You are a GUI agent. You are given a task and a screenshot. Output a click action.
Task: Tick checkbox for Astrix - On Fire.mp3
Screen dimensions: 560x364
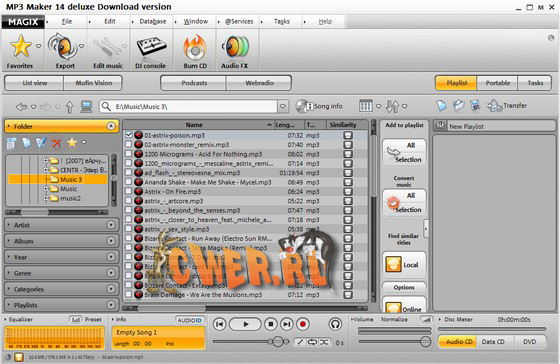coord(129,191)
